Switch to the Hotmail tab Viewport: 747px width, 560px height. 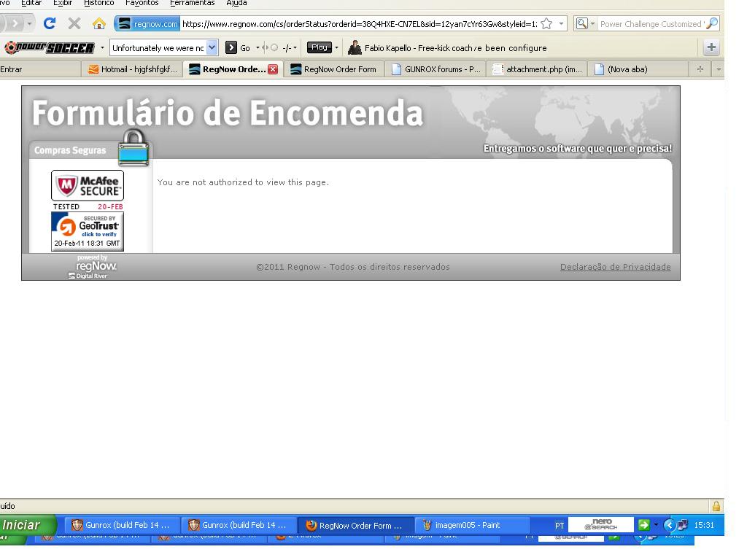pyautogui.click(x=133, y=69)
